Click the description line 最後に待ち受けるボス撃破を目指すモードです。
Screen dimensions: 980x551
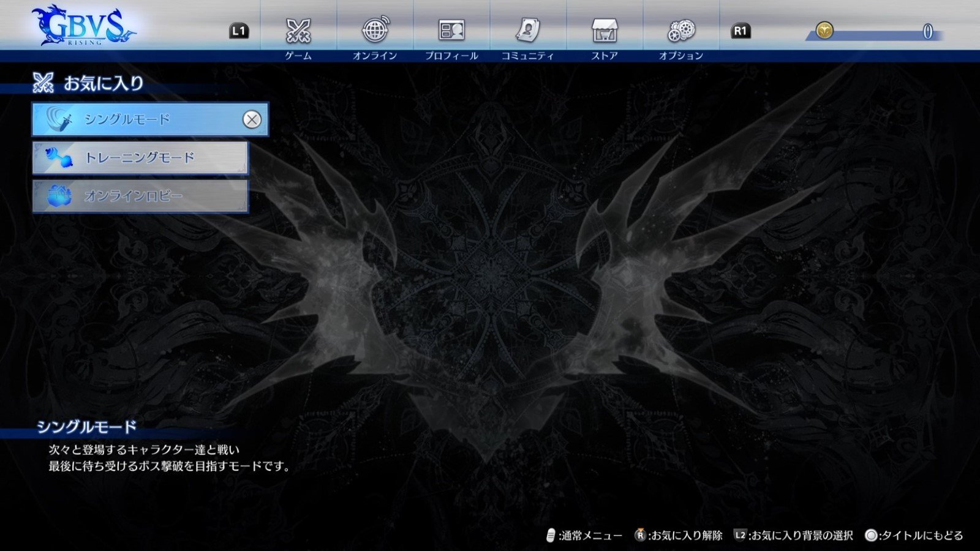[x=171, y=467]
